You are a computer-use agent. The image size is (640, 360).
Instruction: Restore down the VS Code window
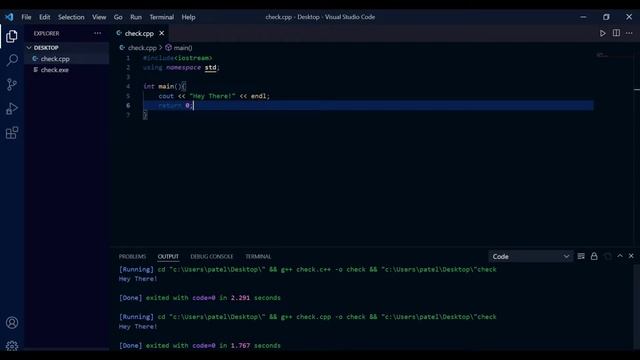tap(606, 17)
